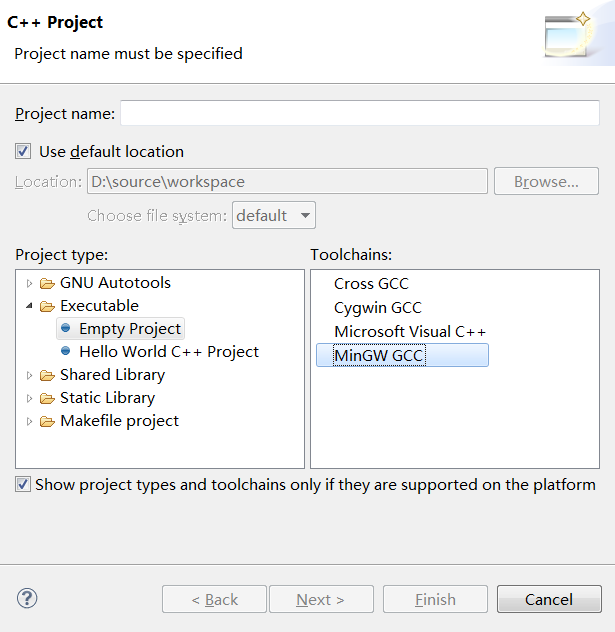Expand the GNU Autotools tree node

29,283
